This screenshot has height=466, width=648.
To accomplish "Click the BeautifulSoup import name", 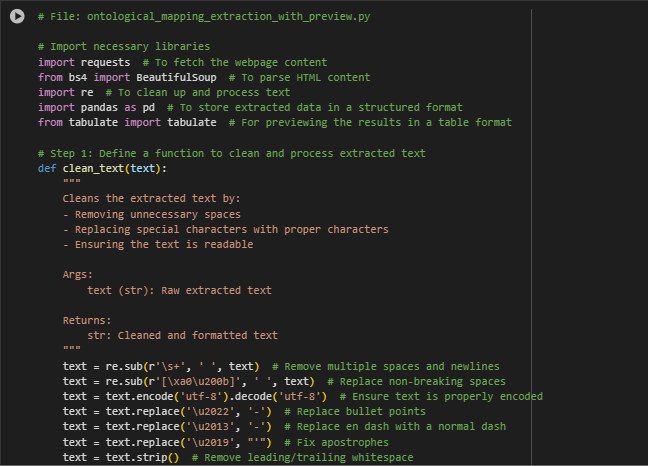I will pyautogui.click(x=176, y=77).
